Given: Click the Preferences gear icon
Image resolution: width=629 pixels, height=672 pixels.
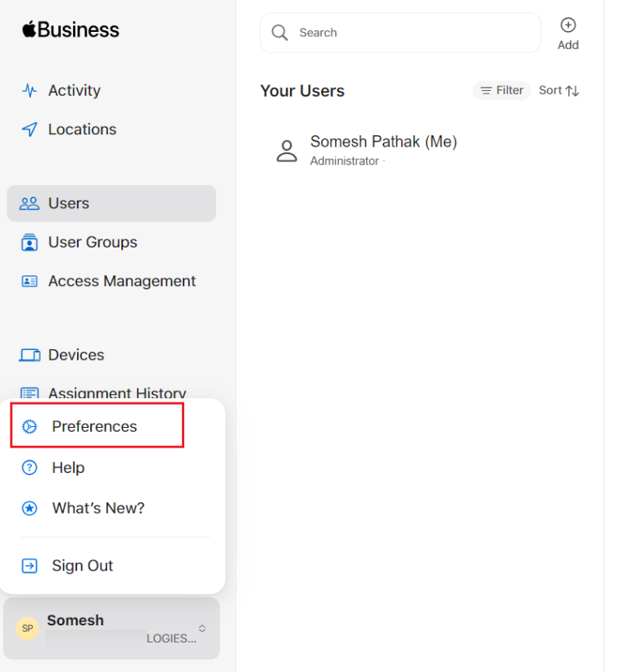Looking at the screenshot, I should (x=29, y=426).
